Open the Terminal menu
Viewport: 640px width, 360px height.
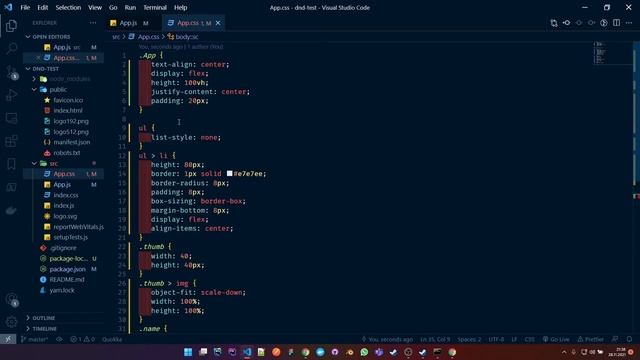pos(155,7)
